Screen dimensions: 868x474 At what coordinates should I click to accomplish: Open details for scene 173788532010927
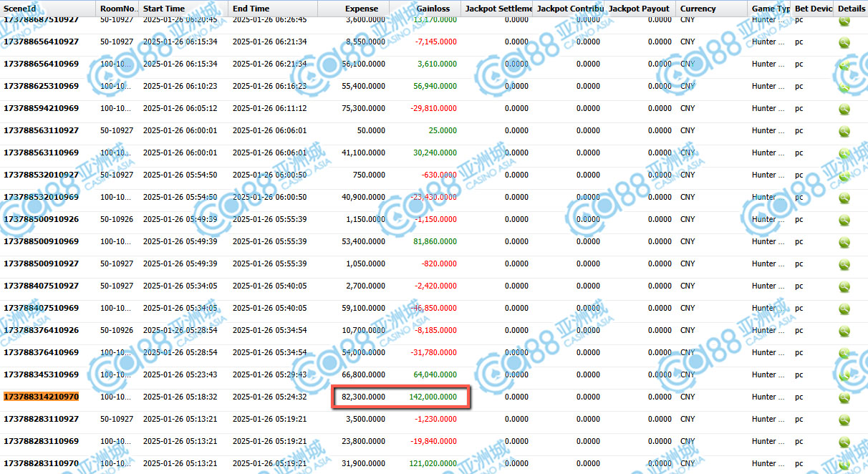844,175
